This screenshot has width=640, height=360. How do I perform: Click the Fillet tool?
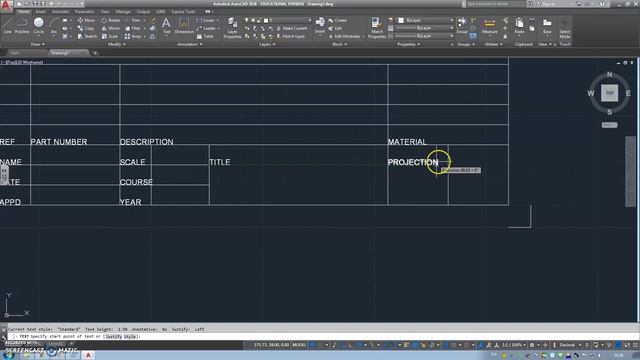click(x=133, y=28)
